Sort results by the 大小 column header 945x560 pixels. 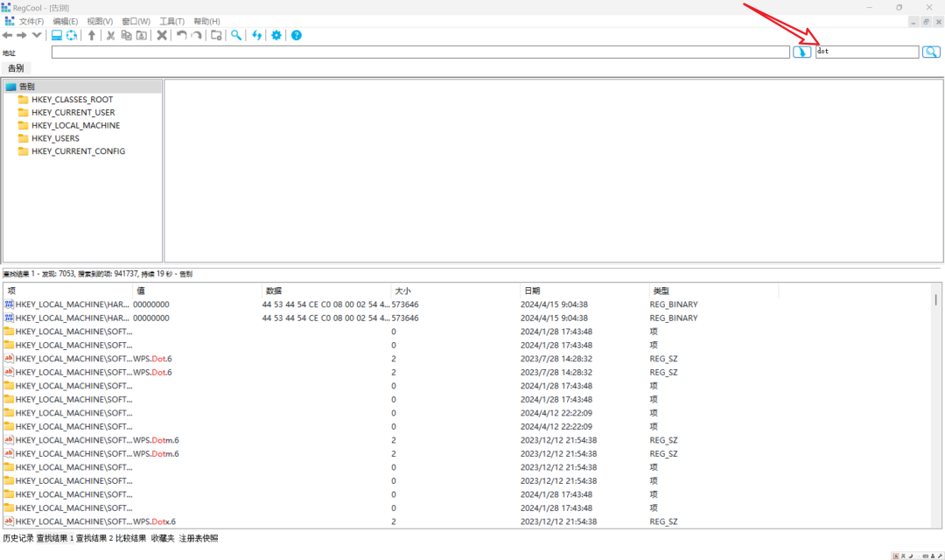click(x=455, y=290)
